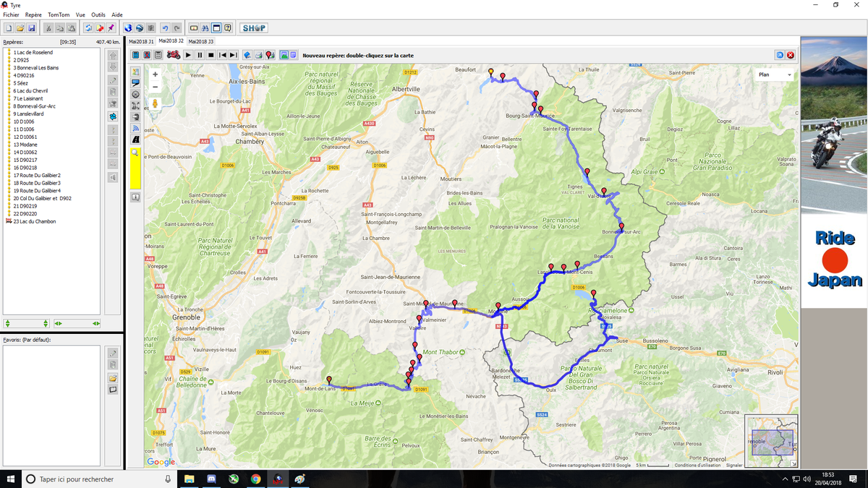Open the TomTom menu
The image size is (868, 488).
(59, 14)
